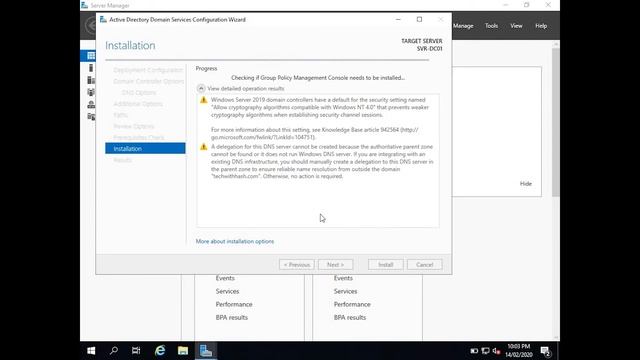Click the taskbar clock showing 10:03 PM
The image size is (640, 360).
pyautogui.click(x=519, y=351)
